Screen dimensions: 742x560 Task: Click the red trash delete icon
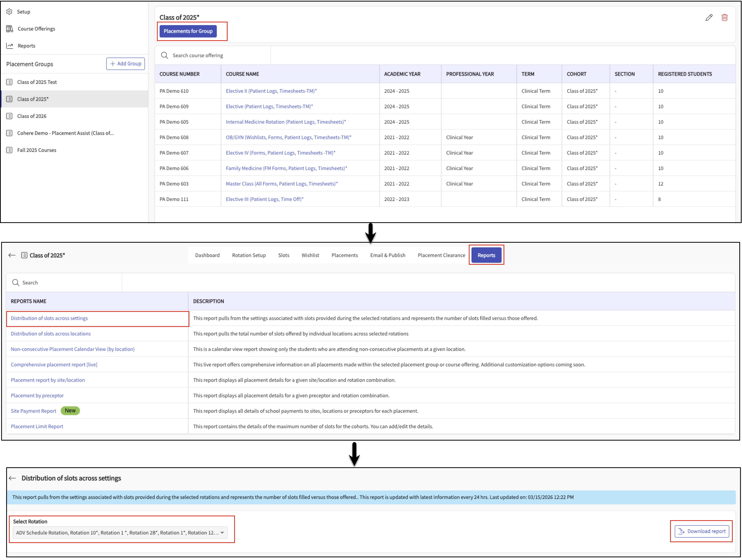coord(725,17)
